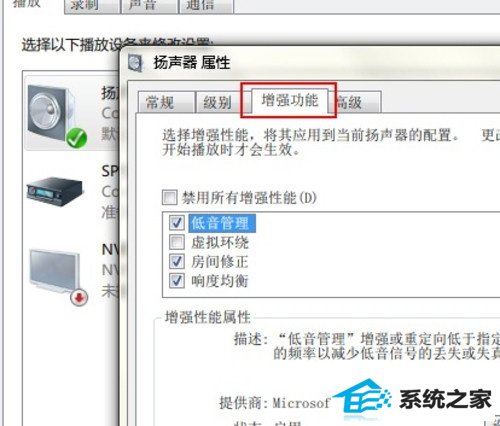Click the 系统之家 blue house logo
The image size is (500, 426).
[x=362, y=397]
